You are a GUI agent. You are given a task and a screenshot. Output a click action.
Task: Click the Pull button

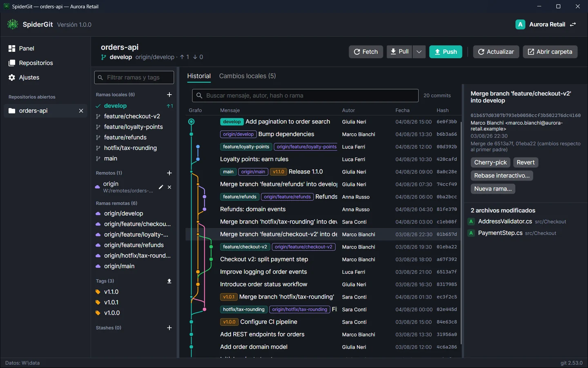(x=399, y=52)
